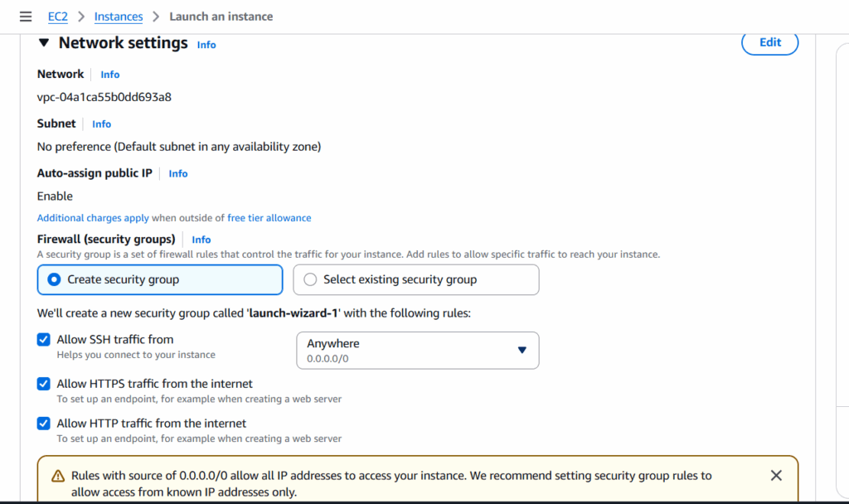Open Info link next to Network settings
Image resolution: width=849 pixels, height=504 pixels.
[206, 45]
